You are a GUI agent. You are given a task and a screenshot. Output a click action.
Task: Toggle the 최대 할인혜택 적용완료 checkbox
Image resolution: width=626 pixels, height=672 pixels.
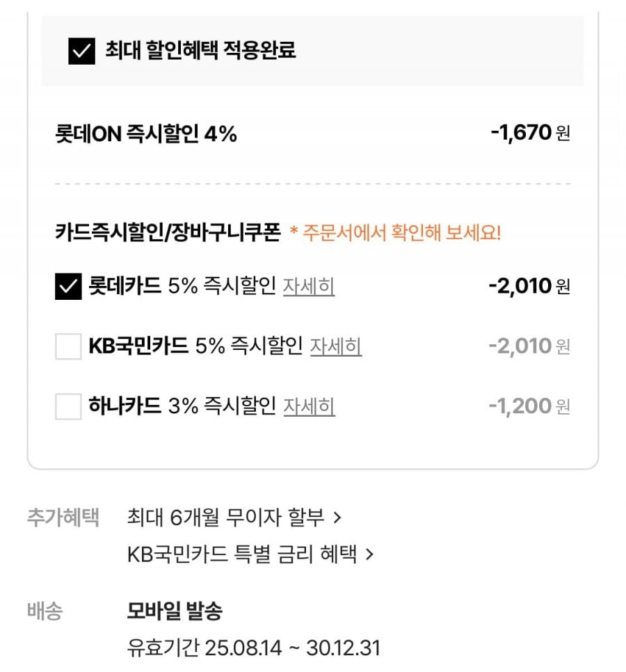pyautogui.click(x=81, y=51)
